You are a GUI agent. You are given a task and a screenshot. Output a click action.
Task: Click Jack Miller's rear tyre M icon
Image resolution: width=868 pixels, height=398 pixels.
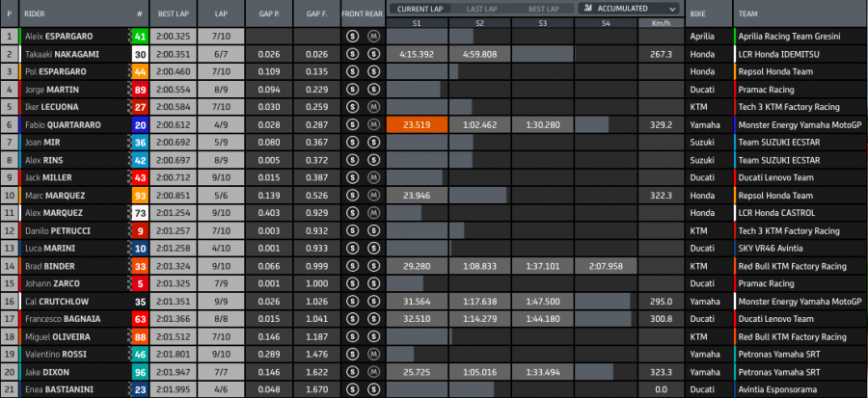pyautogui.click(x=373, y=178)
